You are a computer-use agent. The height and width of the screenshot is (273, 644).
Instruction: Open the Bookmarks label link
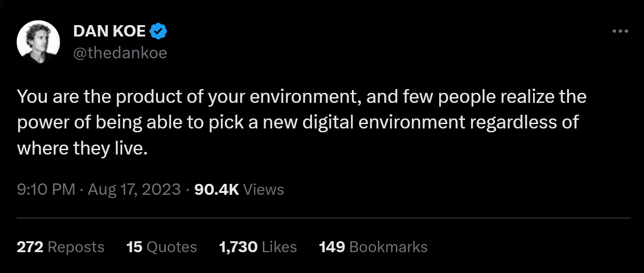[x=388, y=247]
